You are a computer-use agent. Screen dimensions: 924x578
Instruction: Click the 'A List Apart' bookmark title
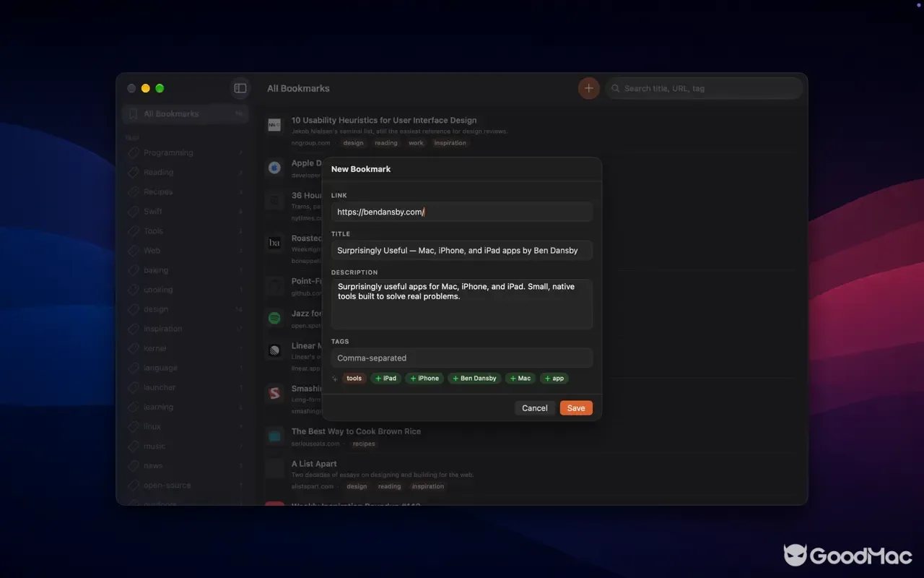coord(314,464)
